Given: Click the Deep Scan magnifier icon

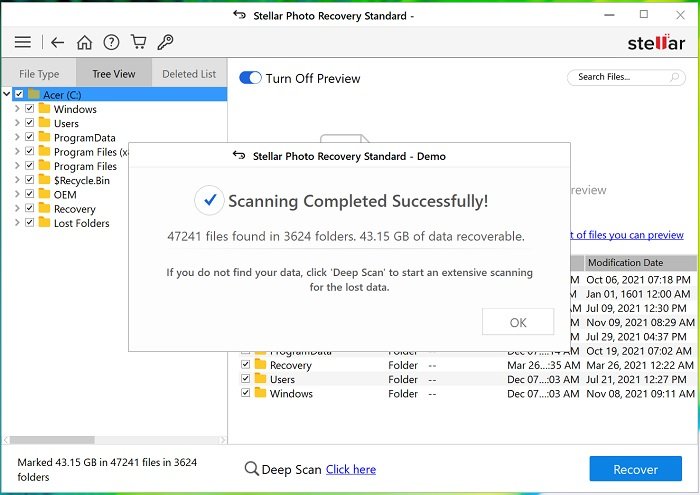Looking at the screenshot, I should (x=251, y=470).
